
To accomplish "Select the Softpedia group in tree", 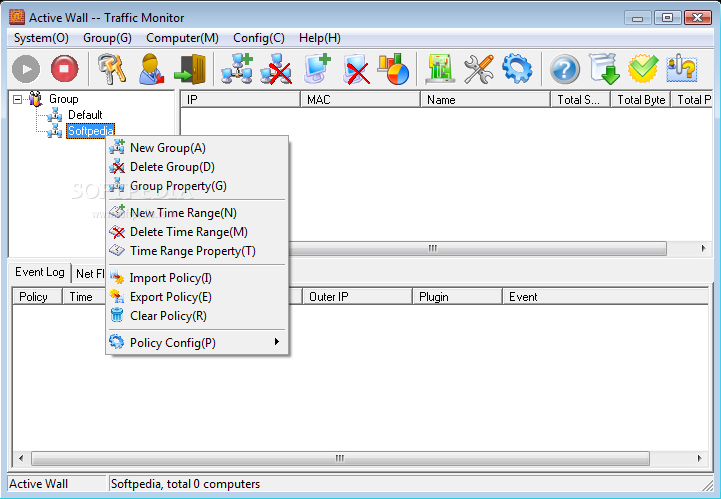I will click(x=90, y=131).
